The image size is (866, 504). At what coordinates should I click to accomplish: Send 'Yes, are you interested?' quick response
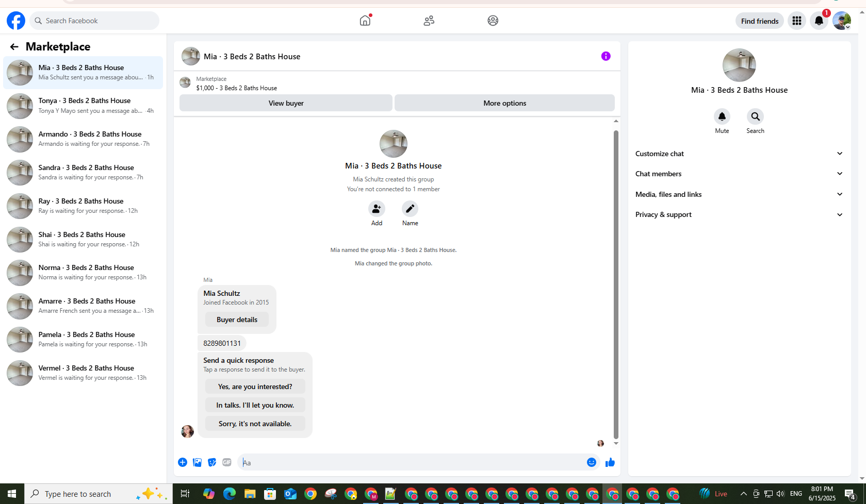click(255, 387)
